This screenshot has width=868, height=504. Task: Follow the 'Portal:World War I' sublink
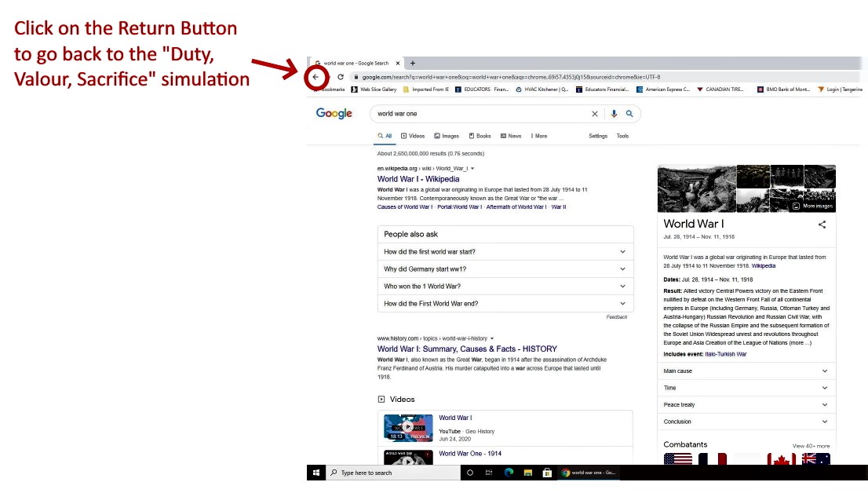click(x=459, y=207)
